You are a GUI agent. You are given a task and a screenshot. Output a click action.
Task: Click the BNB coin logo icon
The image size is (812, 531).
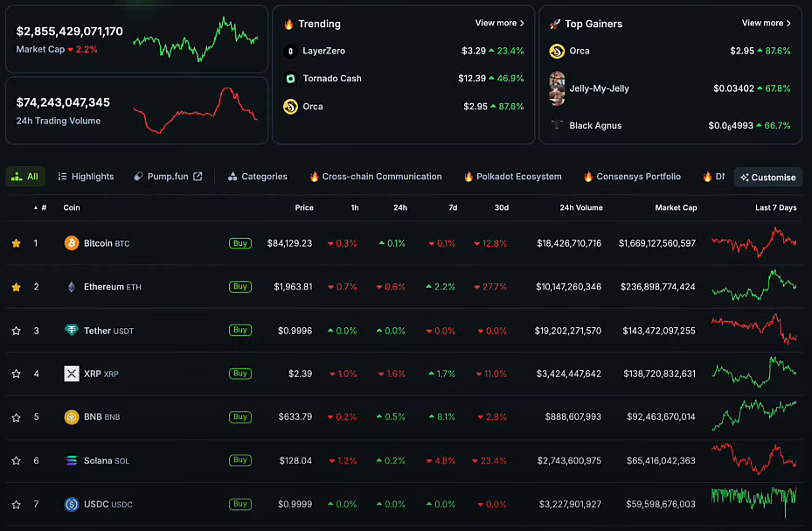click(x=72, y=417)
